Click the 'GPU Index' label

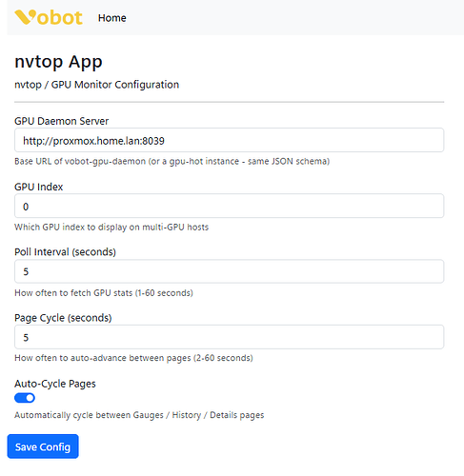coord(39,187)
